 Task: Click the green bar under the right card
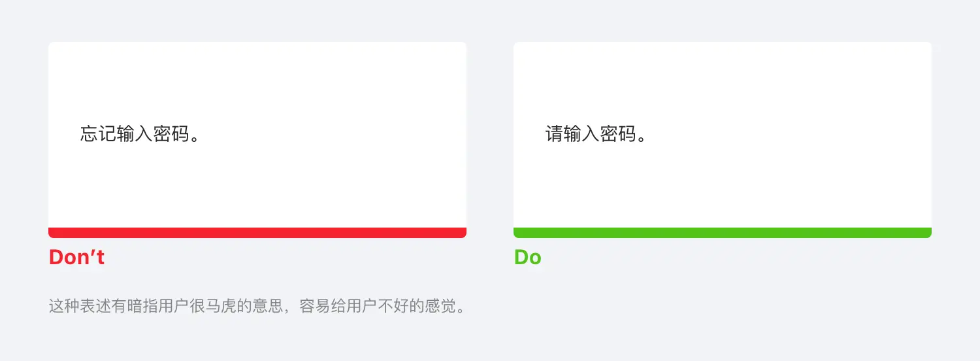pos(723,233)
